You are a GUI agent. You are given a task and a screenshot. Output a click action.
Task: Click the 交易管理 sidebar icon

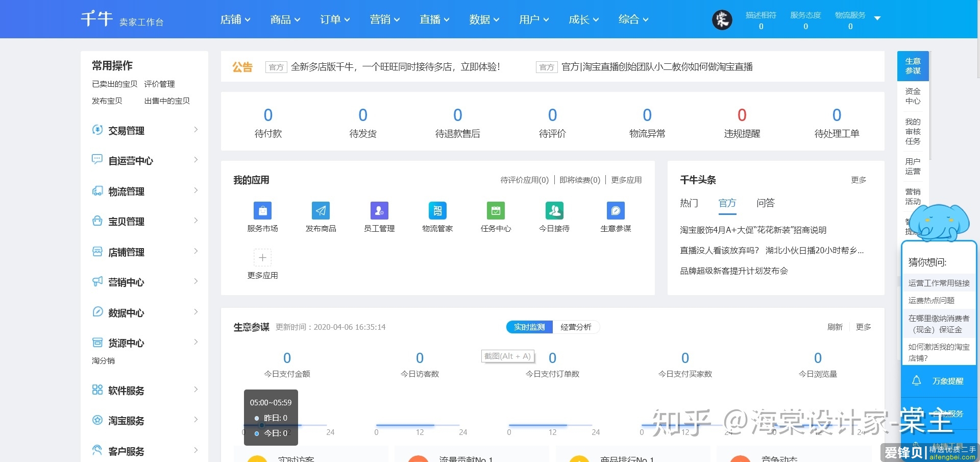point(97,130)
